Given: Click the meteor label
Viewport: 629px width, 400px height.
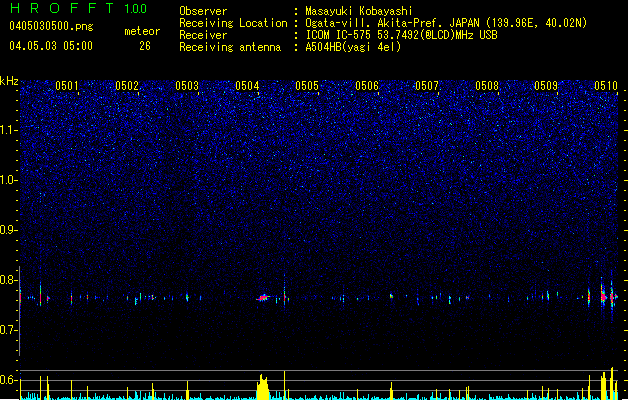Looking at the screenshot, I should pyautogui.click(x=142, y=31).
